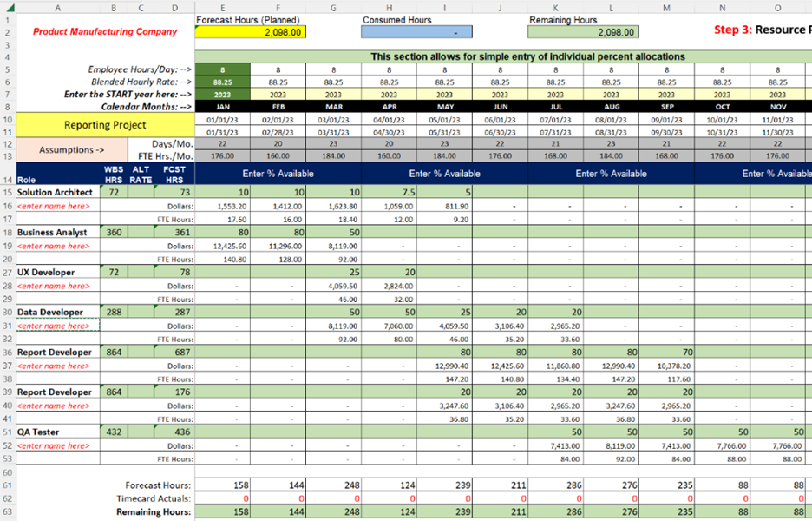Select QA Tester's WBS HRS value 432

click(x=113, y=432)
